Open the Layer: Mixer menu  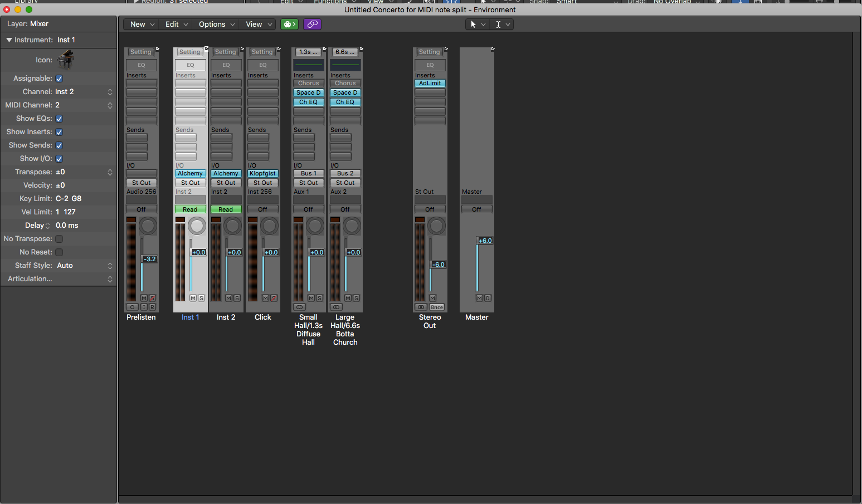point(59,24)
